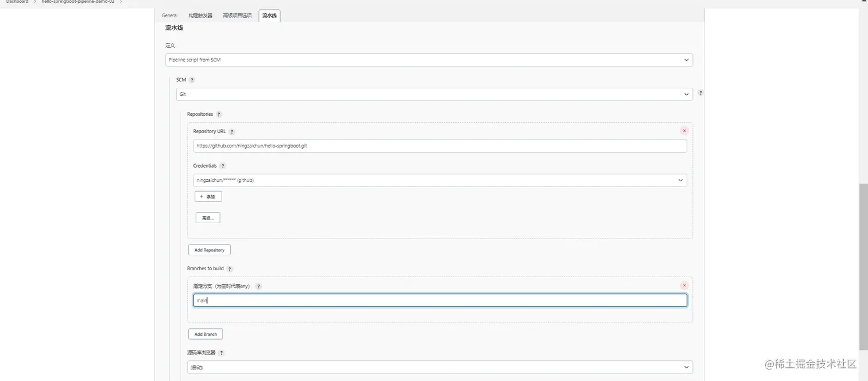The image size is (868, 381).
Task: Switch to the General tab
Action: 169,15
